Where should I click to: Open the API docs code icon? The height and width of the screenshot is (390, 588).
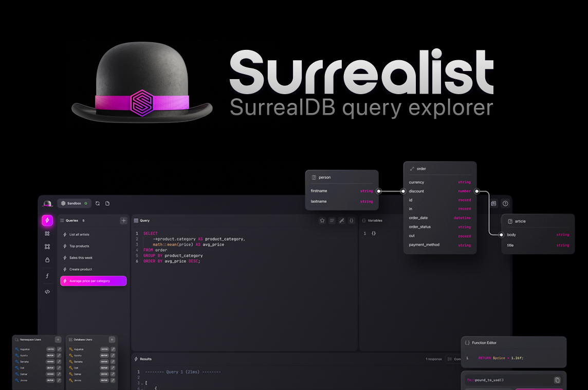(47, 292)
